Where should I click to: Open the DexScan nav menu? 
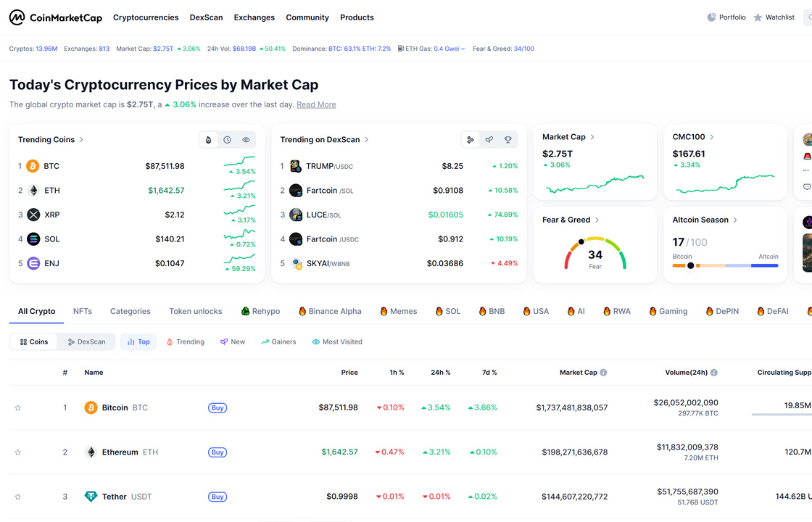(x=206, y=17)
